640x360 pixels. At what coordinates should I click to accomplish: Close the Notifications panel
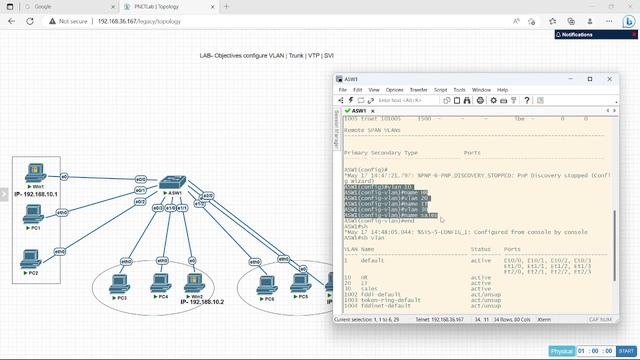click(634, 35)
